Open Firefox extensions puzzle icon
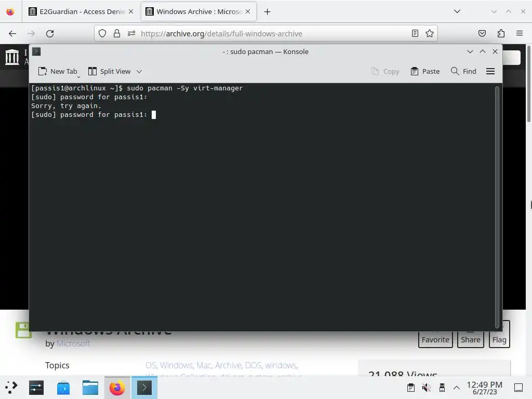 tap(501, 33)
